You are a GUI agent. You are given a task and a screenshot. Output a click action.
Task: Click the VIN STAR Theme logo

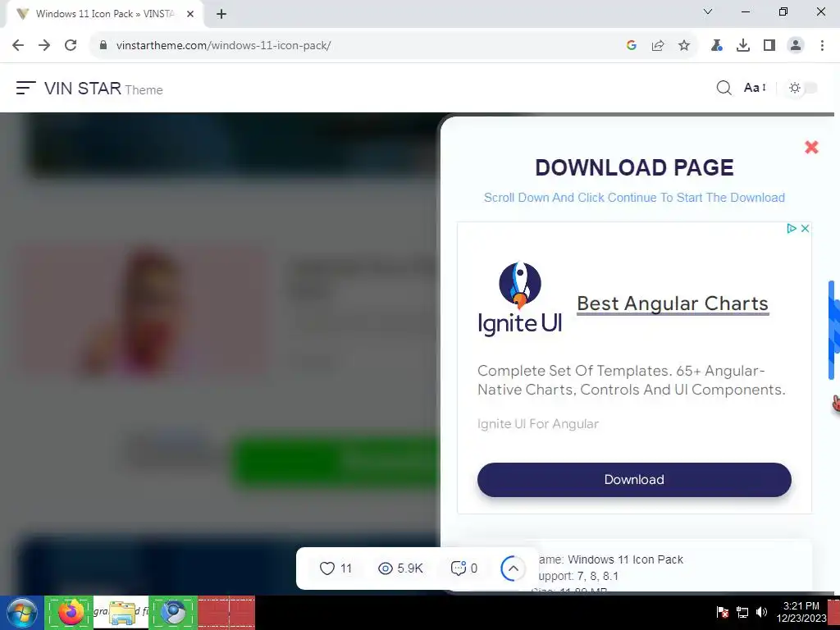103,89
